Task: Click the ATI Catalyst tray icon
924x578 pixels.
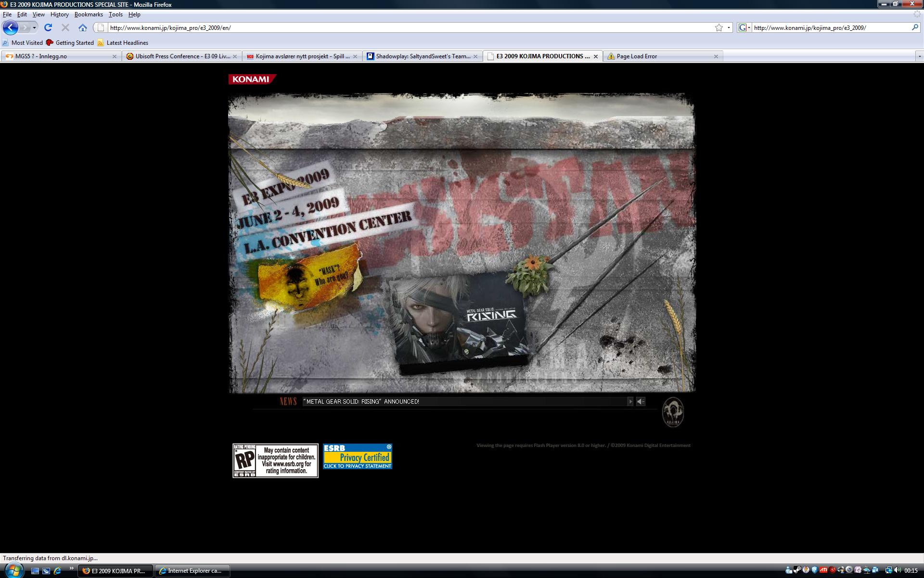Action: pyautogui.click(x=823, y=570)
